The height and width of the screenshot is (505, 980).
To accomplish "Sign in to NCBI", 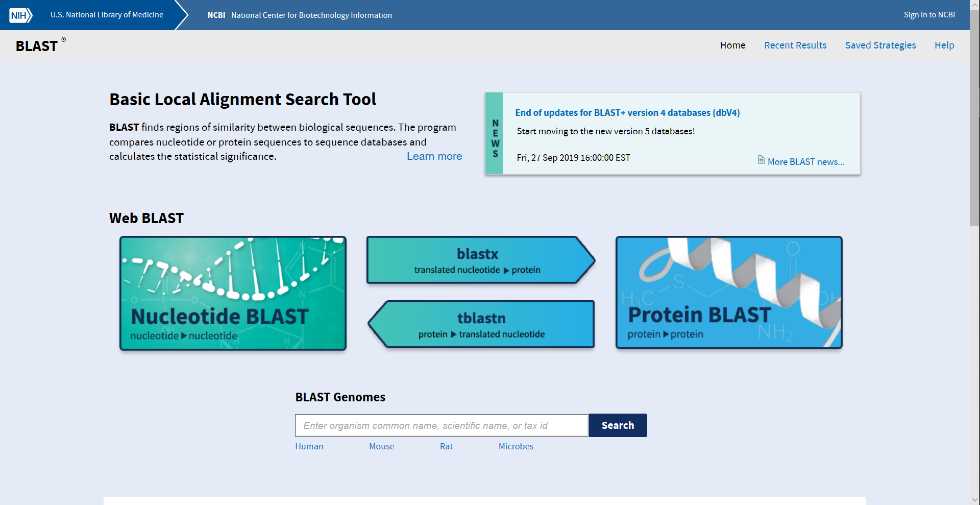I will coord(929,15).
